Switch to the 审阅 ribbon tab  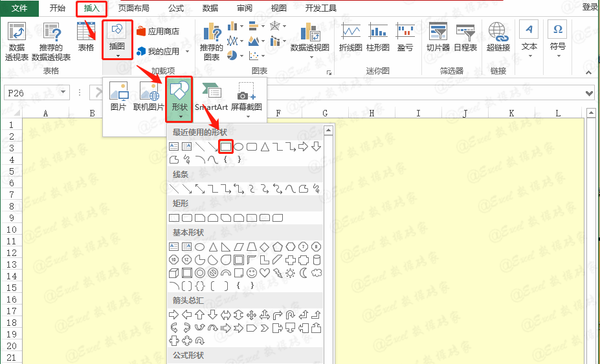(x=245, y=8)
